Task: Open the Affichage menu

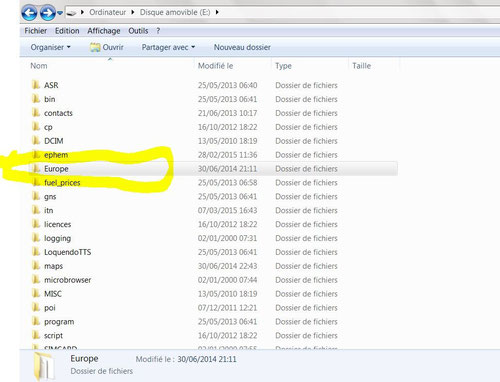Action: click(104, 31)
